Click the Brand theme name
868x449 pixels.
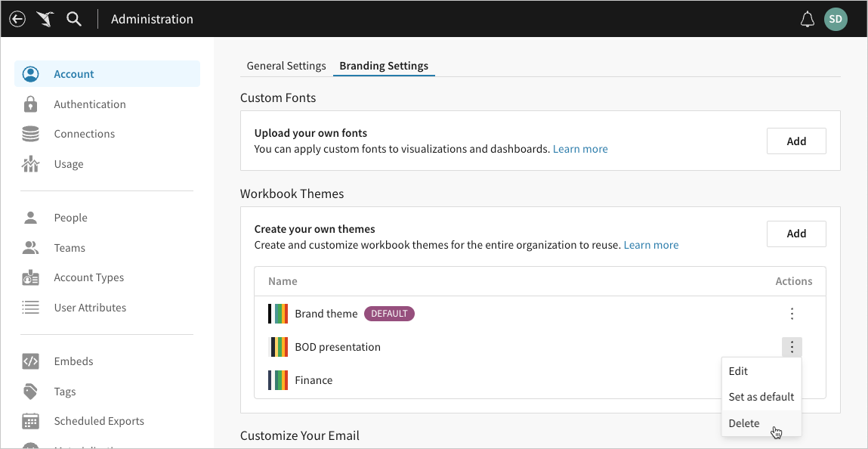coord(326,314)
